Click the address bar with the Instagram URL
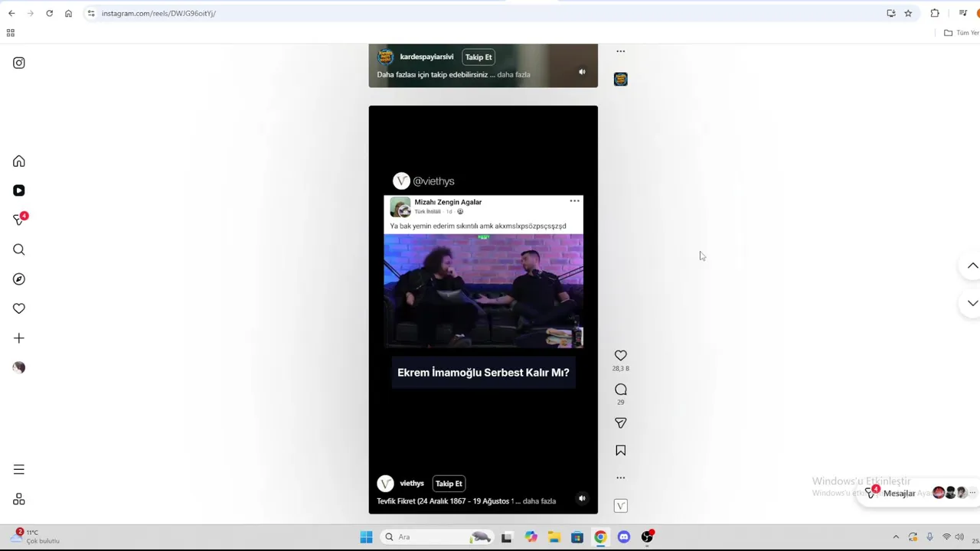 click(490, 13)
